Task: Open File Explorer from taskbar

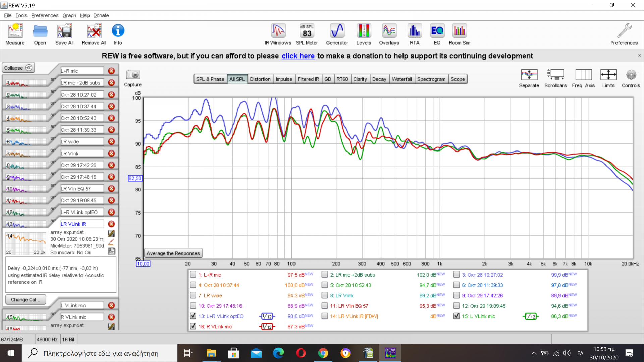Action: 211,353
